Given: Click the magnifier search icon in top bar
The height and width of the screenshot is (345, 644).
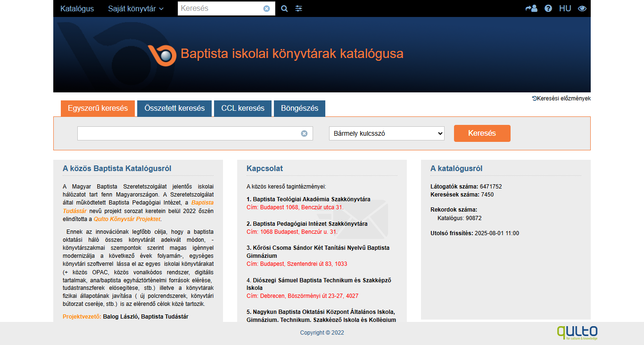Looking at the screenshot, I should coord(284,8).
